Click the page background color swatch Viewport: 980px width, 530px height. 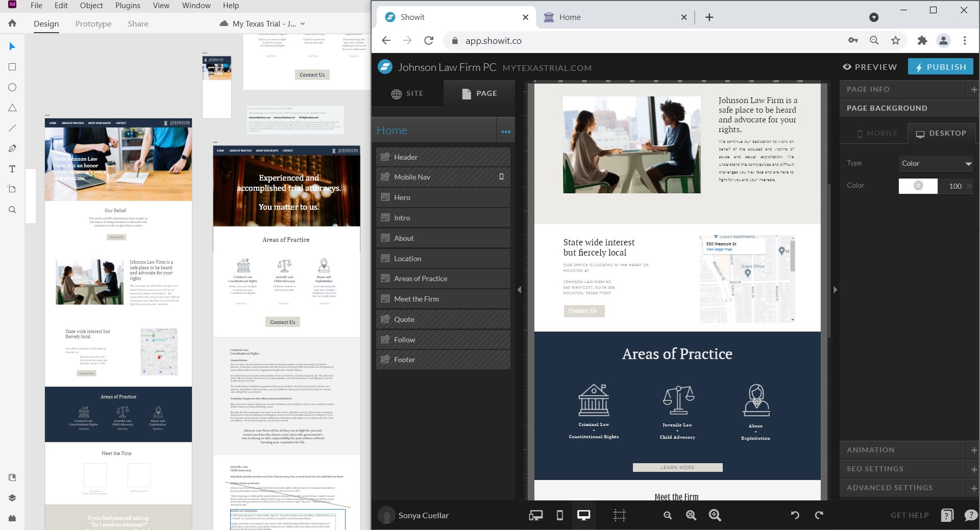point(918,186)
